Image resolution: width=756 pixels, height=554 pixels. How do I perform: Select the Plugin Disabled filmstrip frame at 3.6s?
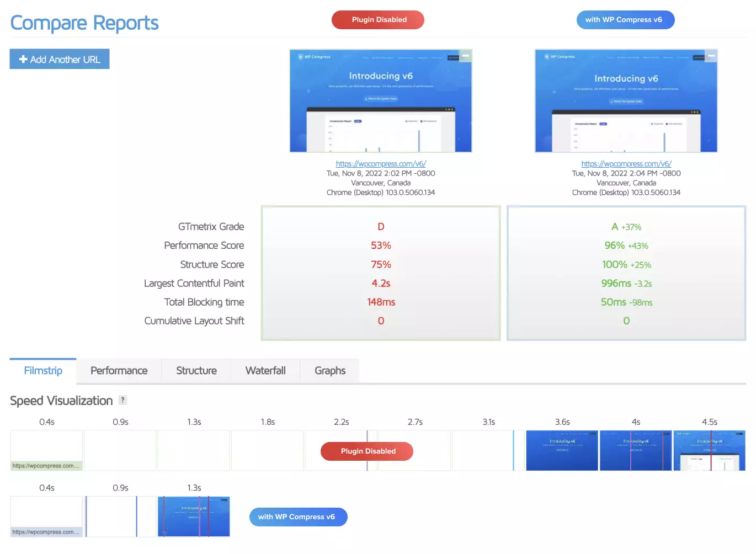coord(562,450)
